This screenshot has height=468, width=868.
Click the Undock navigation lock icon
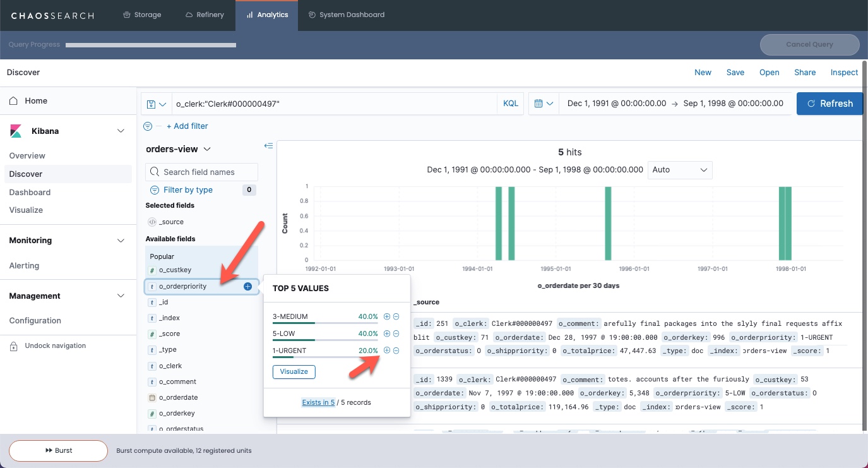click(x=13, y=346)
